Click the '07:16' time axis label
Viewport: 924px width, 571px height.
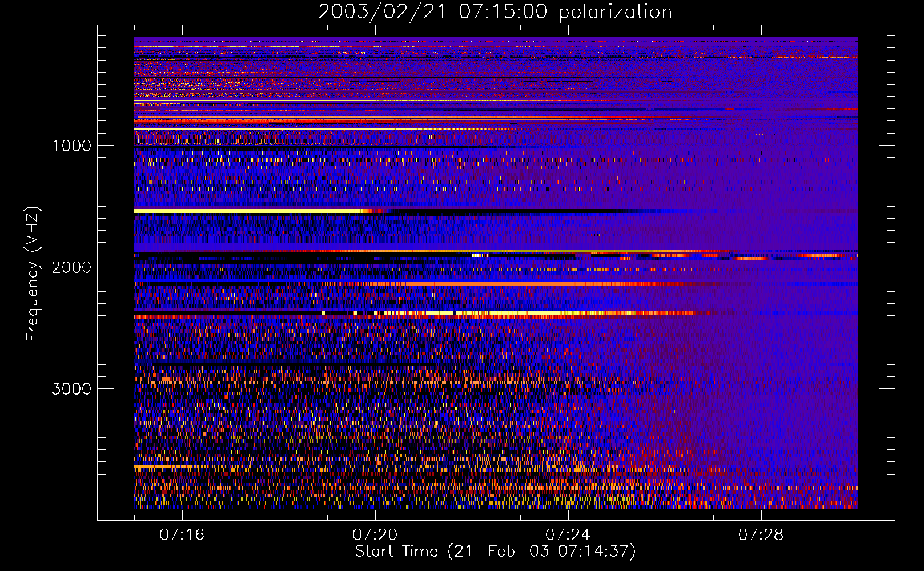pos(182,535)
